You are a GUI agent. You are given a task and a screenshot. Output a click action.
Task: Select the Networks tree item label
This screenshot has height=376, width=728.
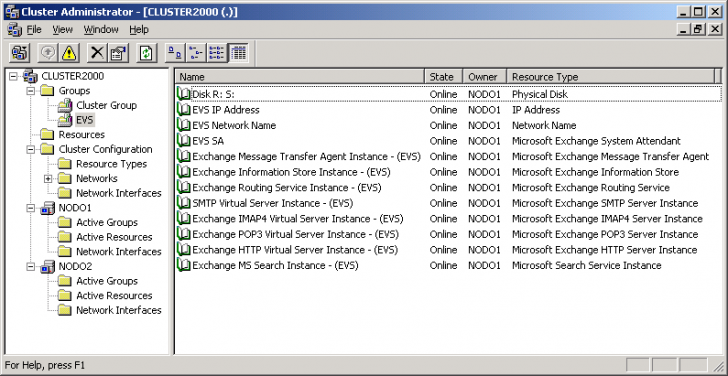(97, 179)
